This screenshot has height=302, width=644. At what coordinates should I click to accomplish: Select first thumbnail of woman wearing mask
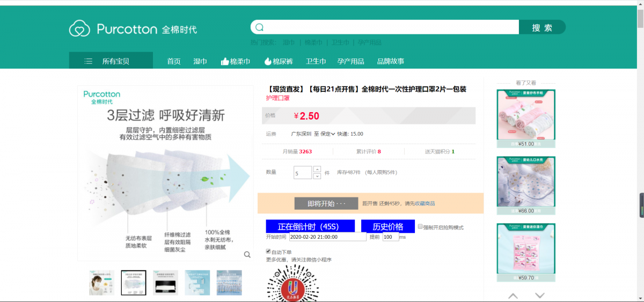(x=101, y=283)
